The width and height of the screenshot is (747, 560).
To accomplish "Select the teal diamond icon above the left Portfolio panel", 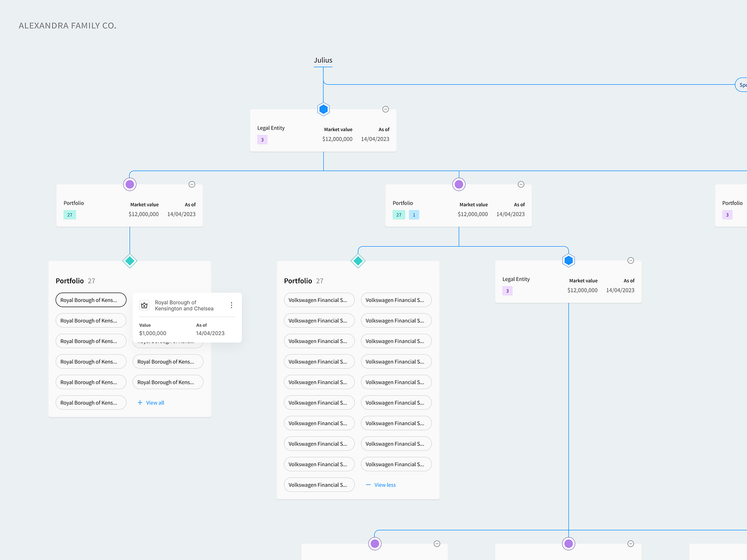I will [130, 261].
